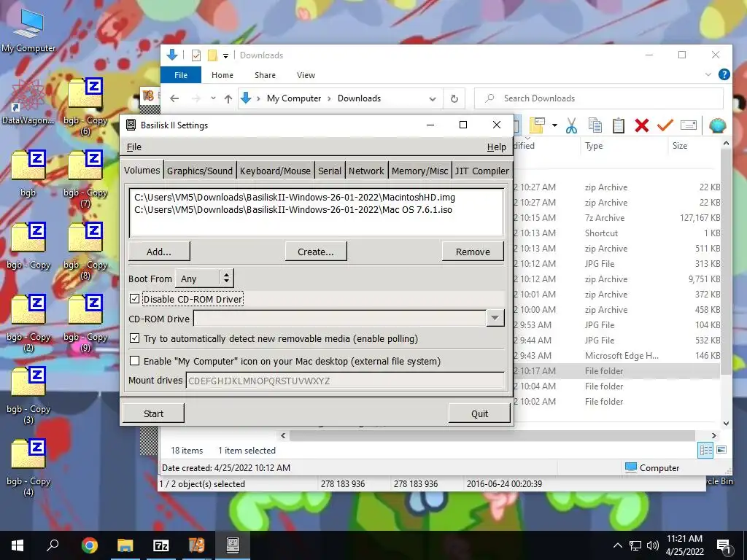Open 7-Zip from the taskbar
The width and height of the screenshot is (747, 560).
tap(161, 545)
